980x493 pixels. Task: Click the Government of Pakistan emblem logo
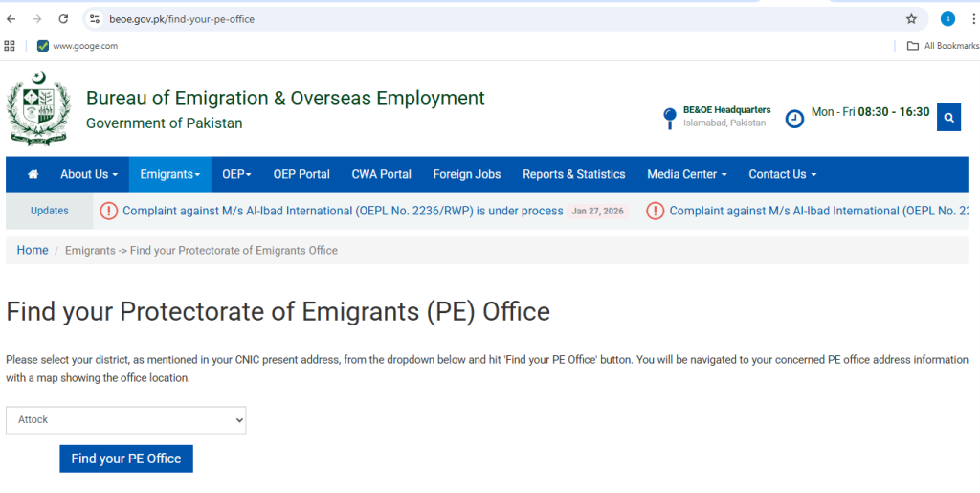[x=38, y=108]
